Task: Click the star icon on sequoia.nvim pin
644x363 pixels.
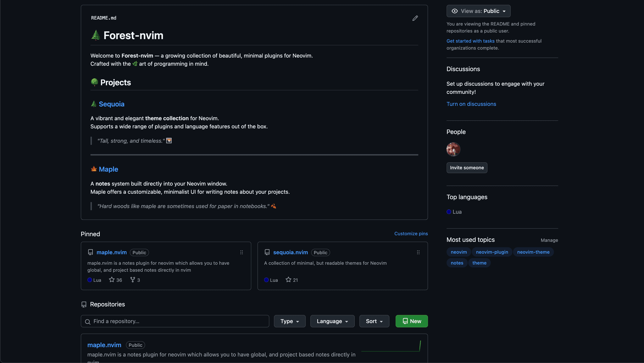Action: [288, 280]
